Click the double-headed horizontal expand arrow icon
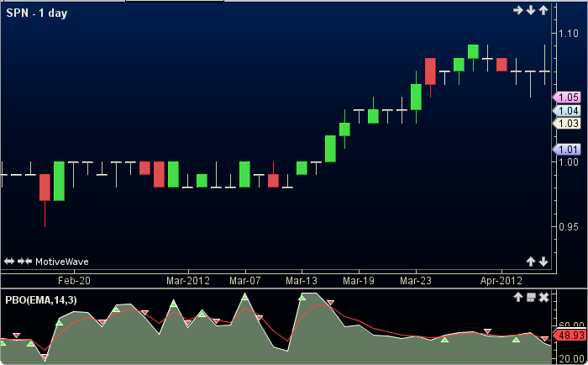Screen dimensions: 588x365 pos(9,261)
